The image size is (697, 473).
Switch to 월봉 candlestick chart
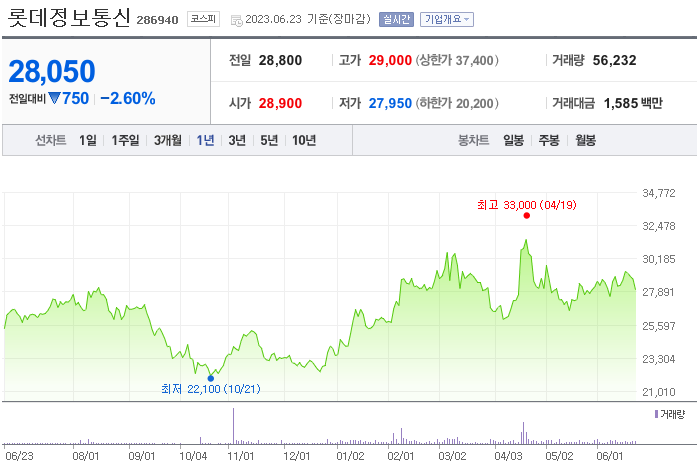[585, 140]
